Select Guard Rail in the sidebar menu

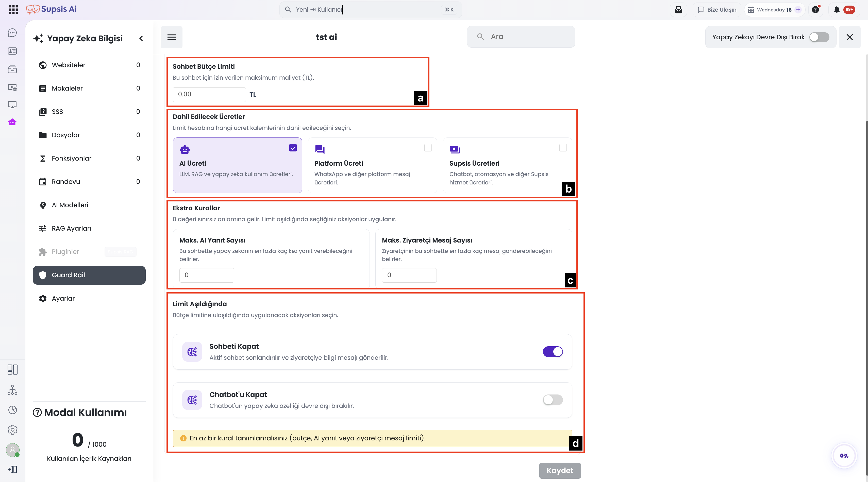(89, 275)
